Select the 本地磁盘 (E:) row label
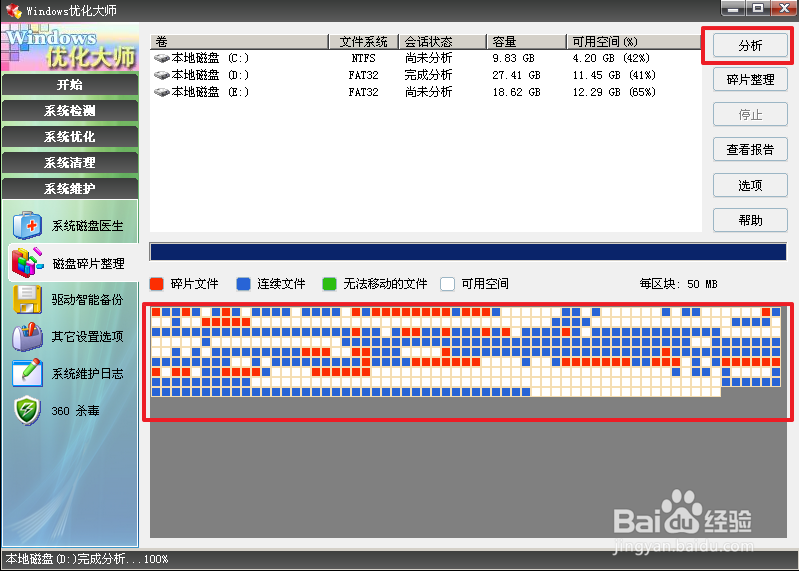Image resolution: width=799 pixels, height=574 pixels. click(210, 92)
